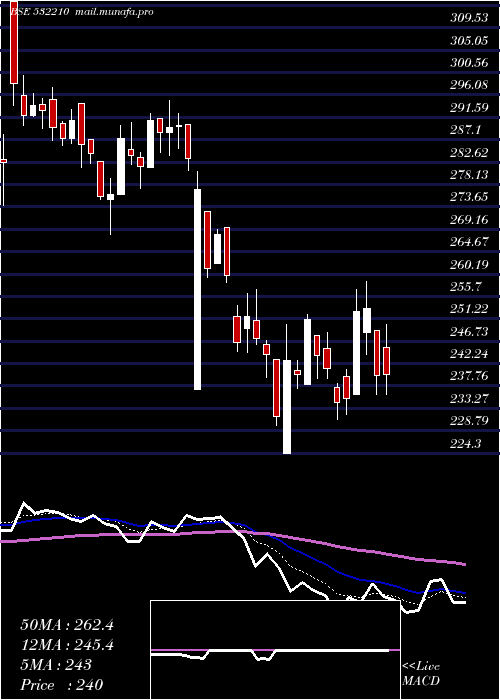Click the <<Live MACD label
Image resolution: width=500 pixels, height=700 pixels.
421,673
